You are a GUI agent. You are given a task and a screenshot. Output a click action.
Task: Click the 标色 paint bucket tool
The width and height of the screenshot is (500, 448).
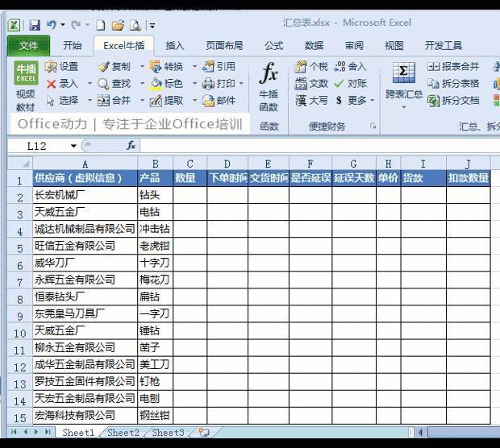click(166, 84)
